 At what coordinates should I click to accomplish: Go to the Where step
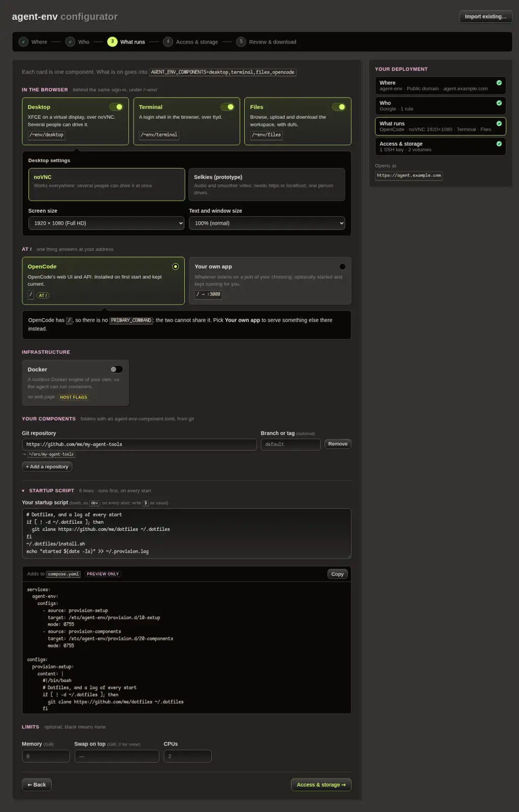pos(33,42)
